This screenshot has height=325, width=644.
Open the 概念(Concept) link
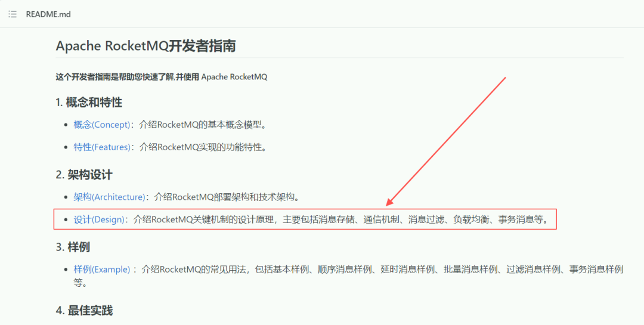point(102,125)
